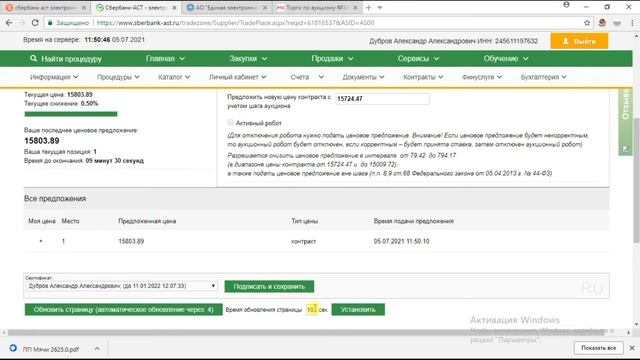Viewport: 640px width, 360px height.
Task: Open download options arrow for ПП Мячи 2625.0.pdf
Action: pyautogui.click(x=97, y=349)
